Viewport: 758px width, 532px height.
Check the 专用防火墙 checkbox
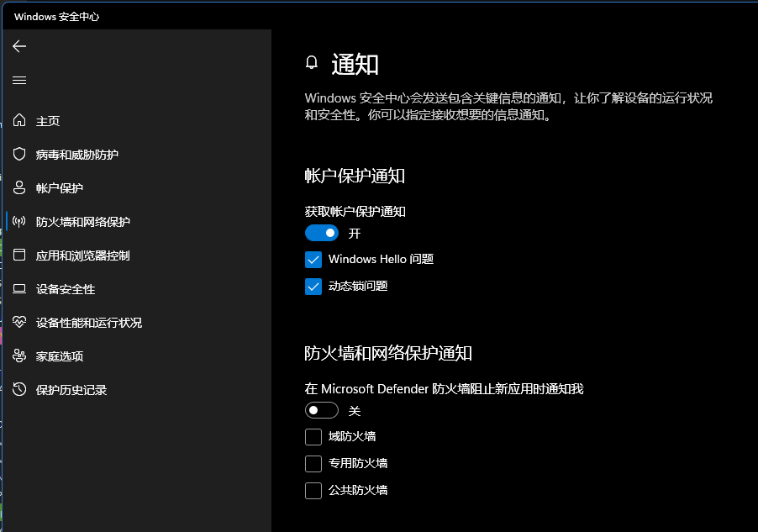coord(313,463)
